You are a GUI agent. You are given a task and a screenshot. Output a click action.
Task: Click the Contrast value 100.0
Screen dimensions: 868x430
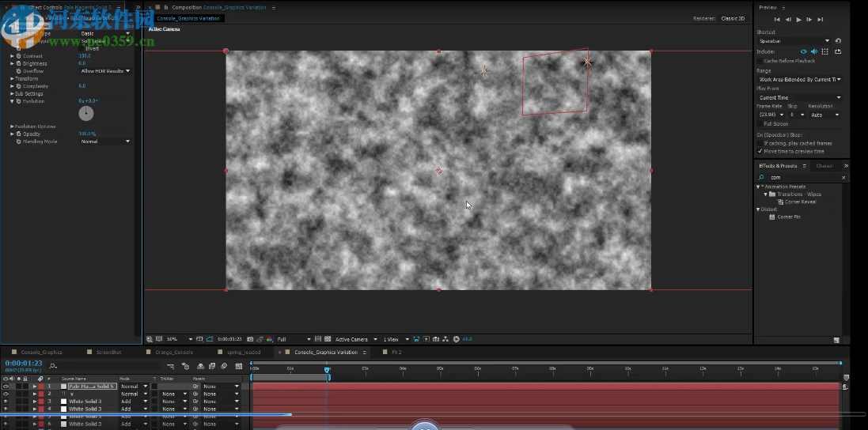point(84,56)
